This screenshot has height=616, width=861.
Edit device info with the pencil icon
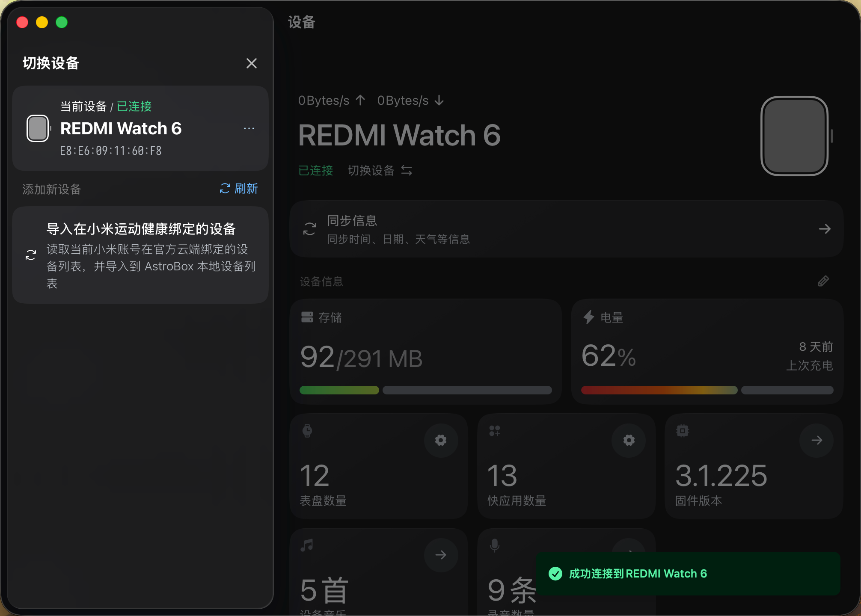coord(823,281)
